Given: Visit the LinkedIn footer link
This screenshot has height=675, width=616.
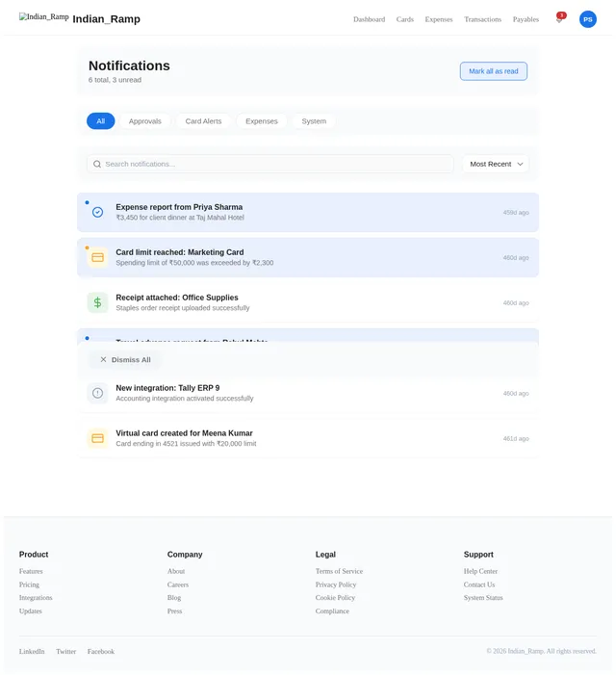Looking at the screenshot, I should pos(32,651).
